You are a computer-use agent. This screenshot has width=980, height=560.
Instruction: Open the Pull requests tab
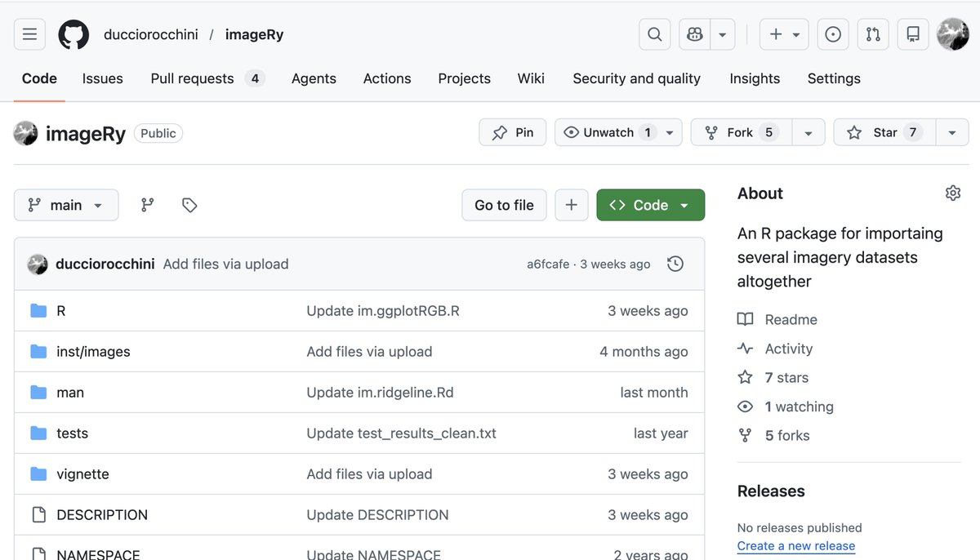click(x=207, y=78)
